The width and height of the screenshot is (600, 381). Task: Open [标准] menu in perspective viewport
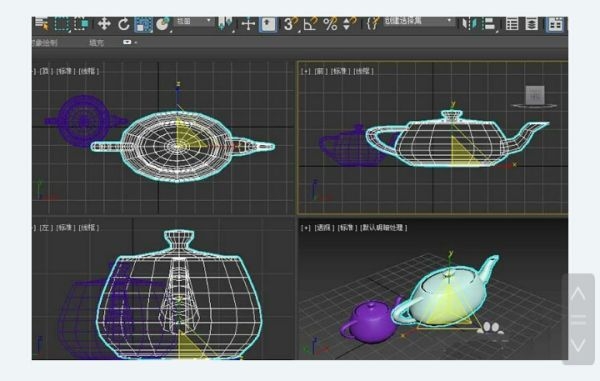click(x=347, y=228)
